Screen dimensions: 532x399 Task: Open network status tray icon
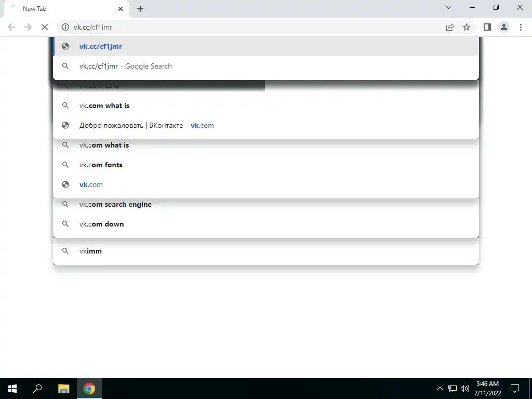tap(453, 389)
